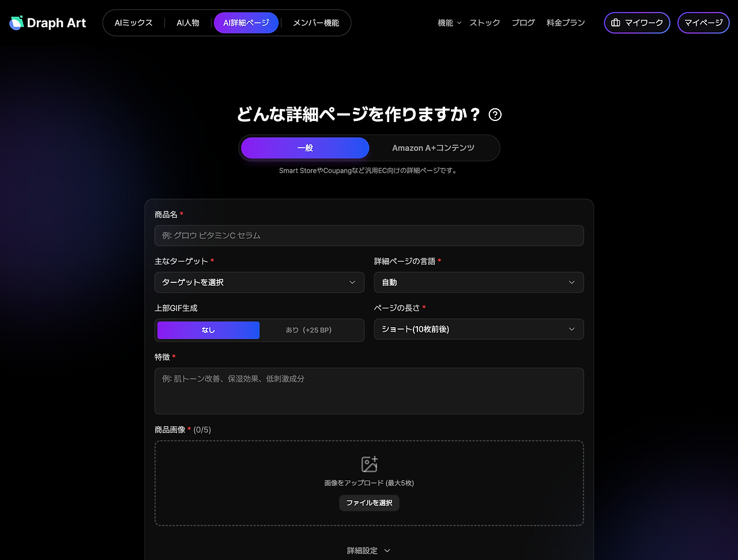Expand the 機能 menu
The width and height of the screenshot is (738, 560).
point(449,23)
